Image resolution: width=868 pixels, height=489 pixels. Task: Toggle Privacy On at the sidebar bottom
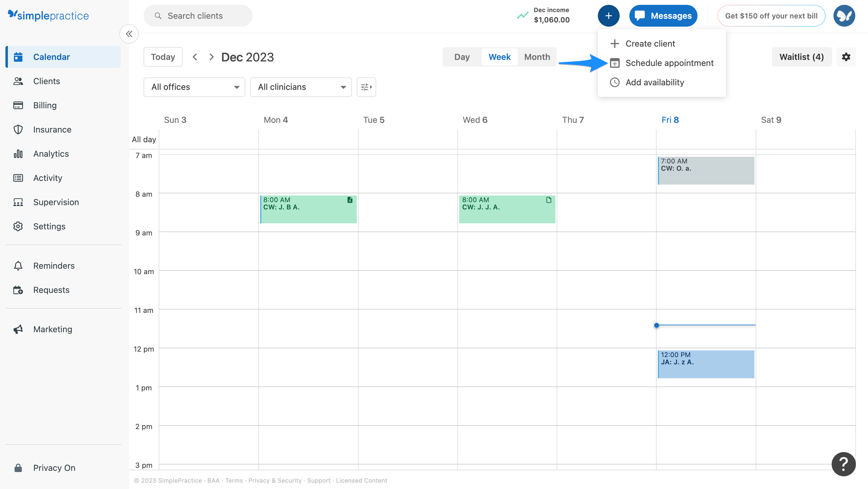click(x=54, y=468)
